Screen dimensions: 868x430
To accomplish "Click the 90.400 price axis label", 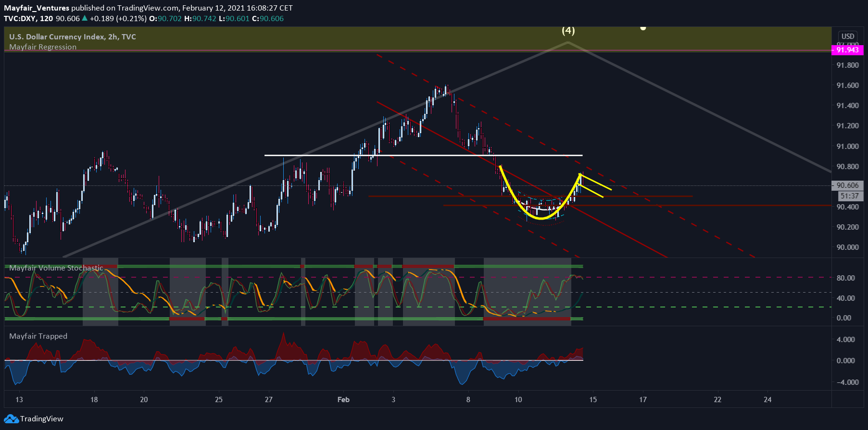I will coord(847,207).
